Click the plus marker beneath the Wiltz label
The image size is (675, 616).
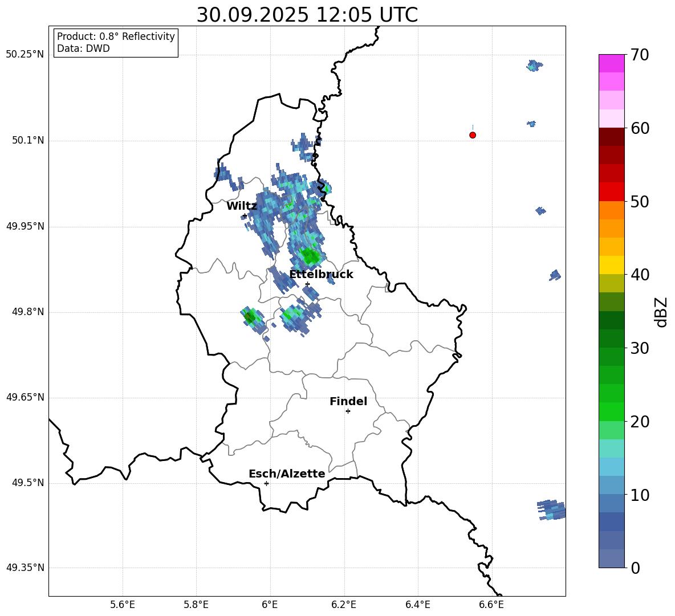click(245, 216)
